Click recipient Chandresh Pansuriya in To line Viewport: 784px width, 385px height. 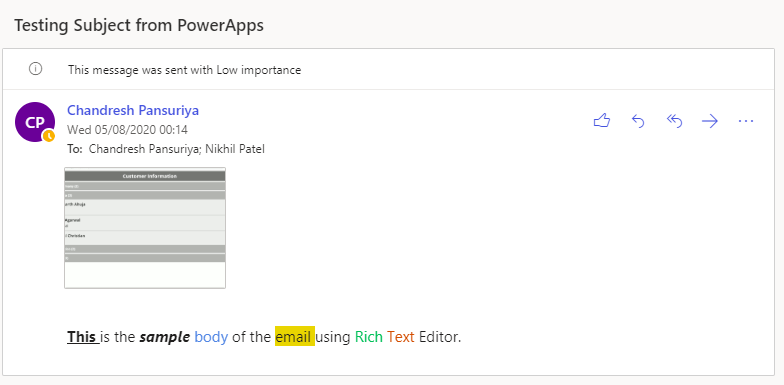point(142,149)
